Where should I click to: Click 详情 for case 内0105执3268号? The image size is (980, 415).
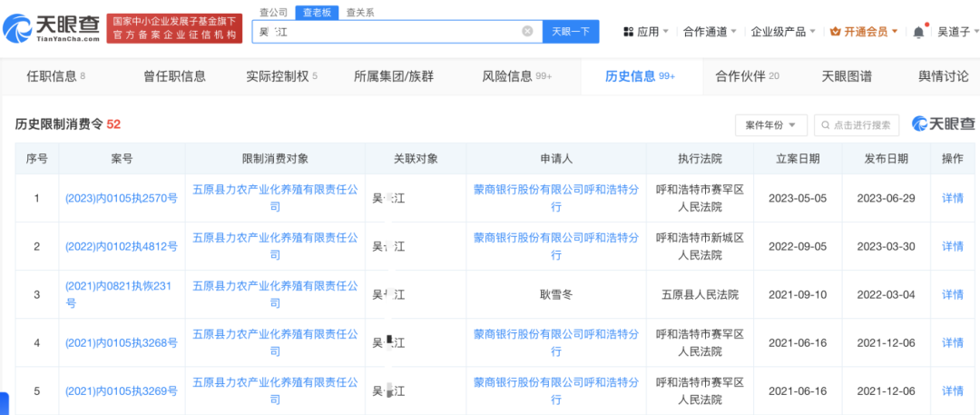coord(953,342)
